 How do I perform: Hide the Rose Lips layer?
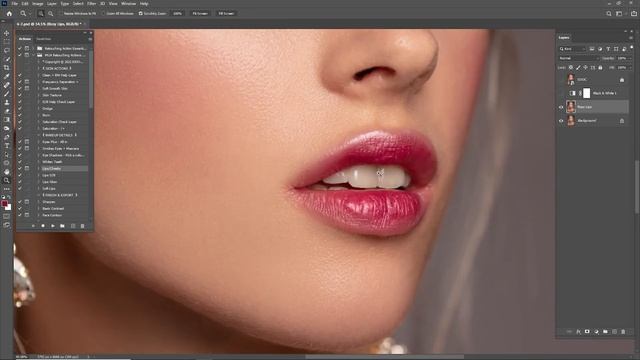click(x=561, y=107)
